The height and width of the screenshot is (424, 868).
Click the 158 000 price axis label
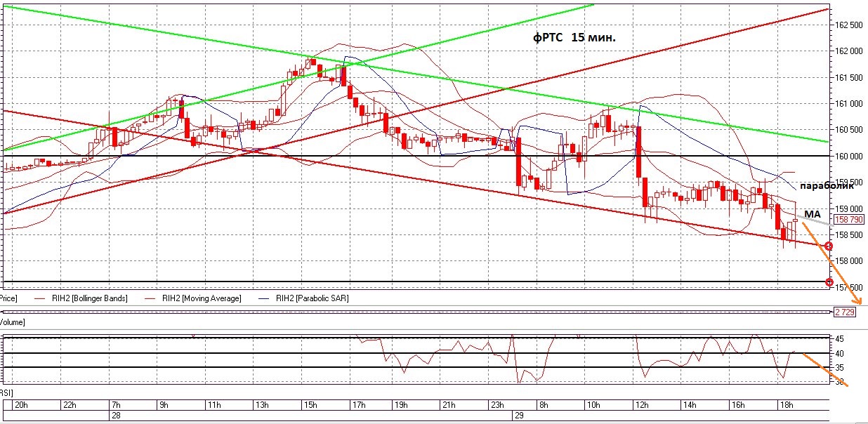point(848,261)
